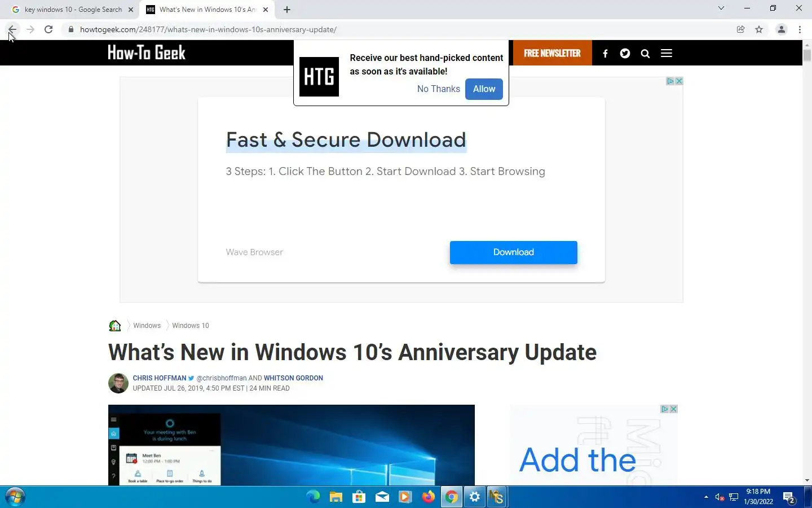Image resolution: width=812 pixels, height=508 pixels.
Task: Open Firefox from taskbar
Action: pyautogui.click(x=429, y=497)
